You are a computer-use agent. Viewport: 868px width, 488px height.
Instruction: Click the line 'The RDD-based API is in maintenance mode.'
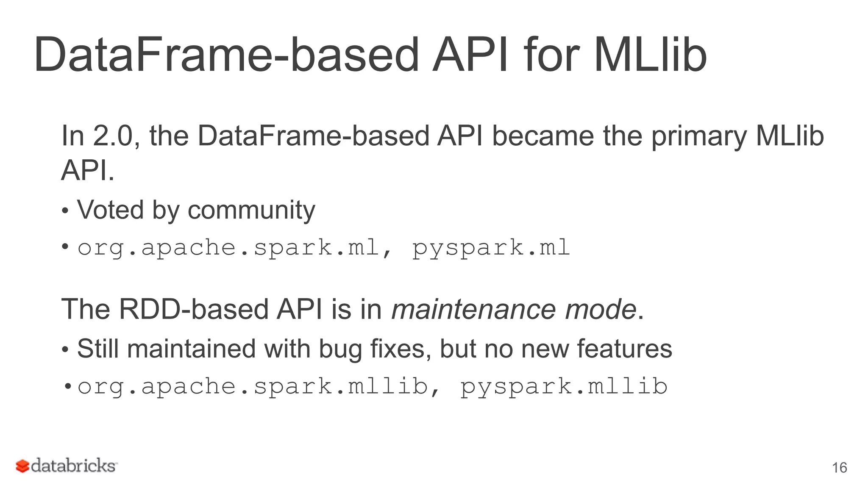[x=353, y=309]
